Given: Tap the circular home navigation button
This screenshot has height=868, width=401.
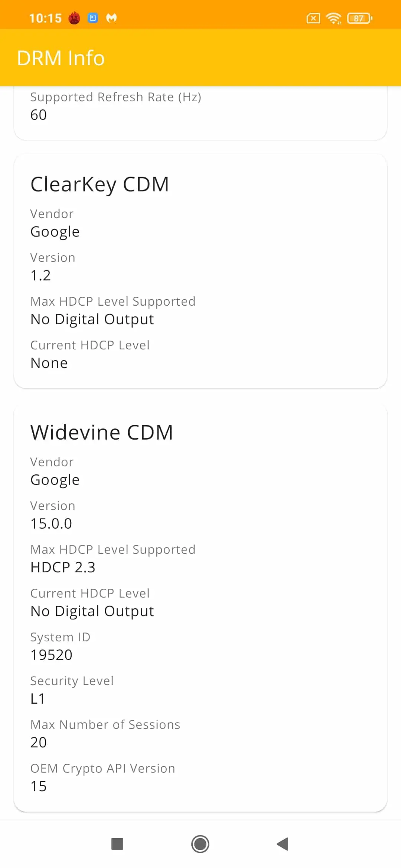Looking at the screenshot, I should coord(200,844).
